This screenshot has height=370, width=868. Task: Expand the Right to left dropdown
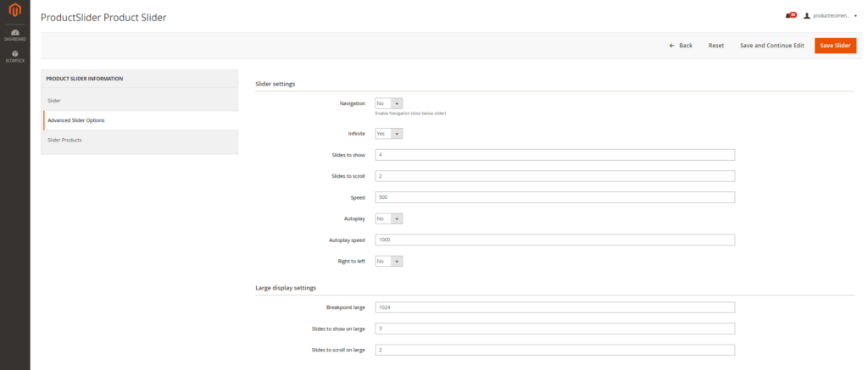pyautogui.click(x=388, y=261)
